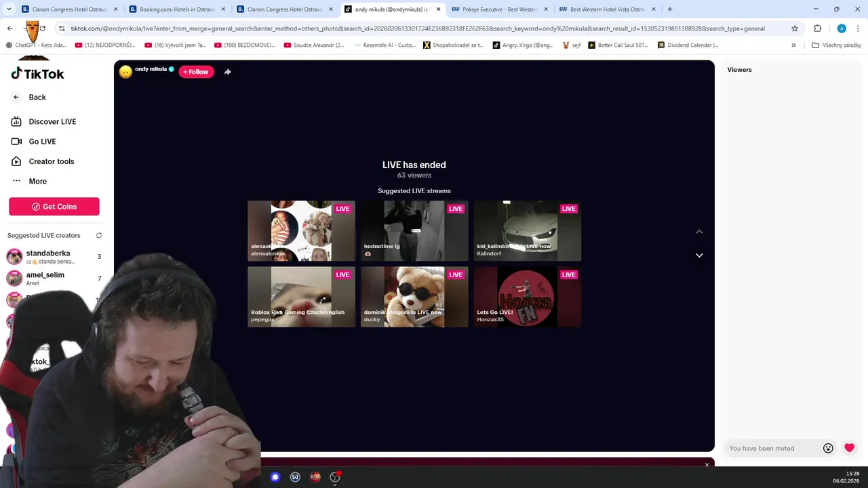Open the red round taskbar app icon
This screenshot has height=488, width=868.
point(315,477)
